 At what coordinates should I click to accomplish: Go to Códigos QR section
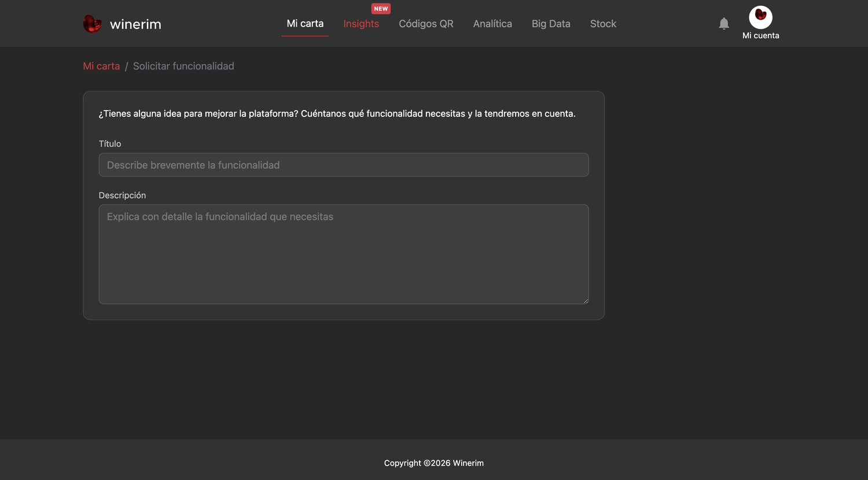click(x=426, y=24)
